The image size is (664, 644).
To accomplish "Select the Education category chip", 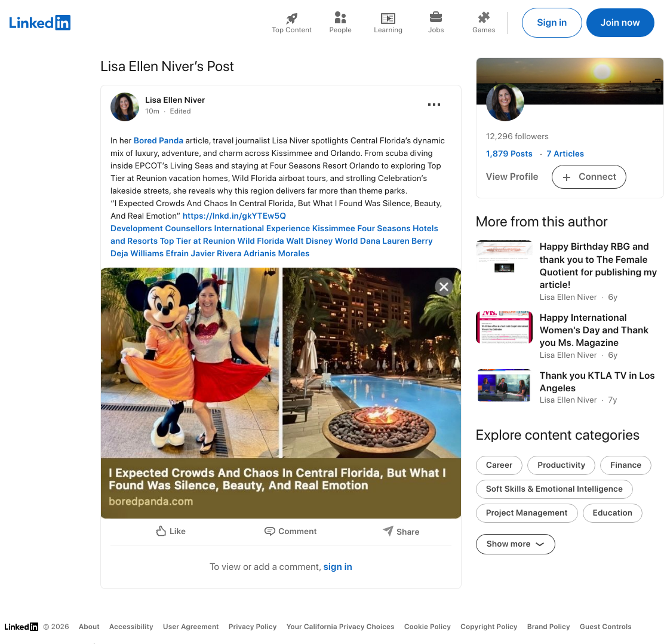I will 612,513.
